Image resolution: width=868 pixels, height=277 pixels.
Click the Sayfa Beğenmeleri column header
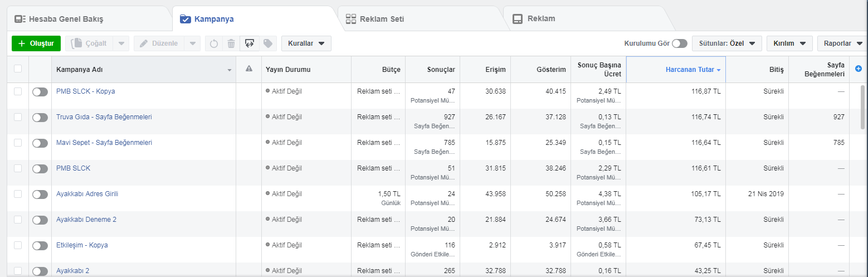coord(820,70)
